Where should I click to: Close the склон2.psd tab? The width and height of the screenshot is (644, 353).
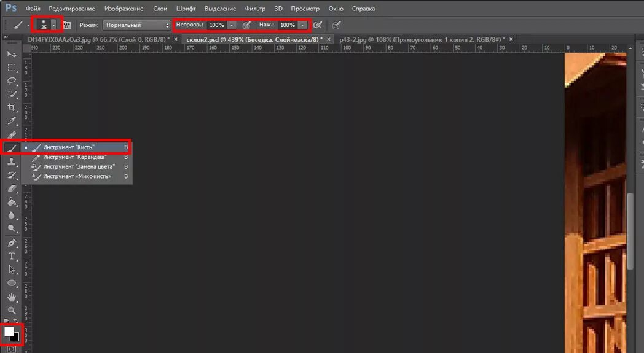[x=329, y=39]
